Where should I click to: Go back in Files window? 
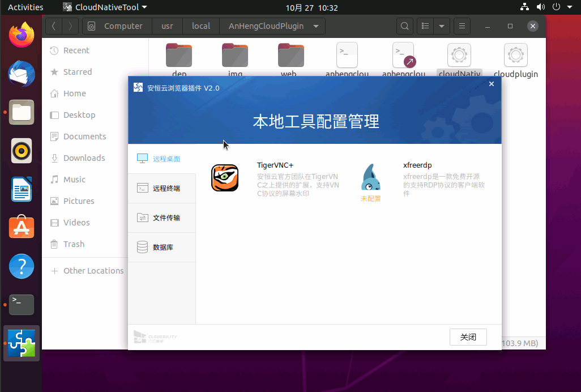(54, 26)
